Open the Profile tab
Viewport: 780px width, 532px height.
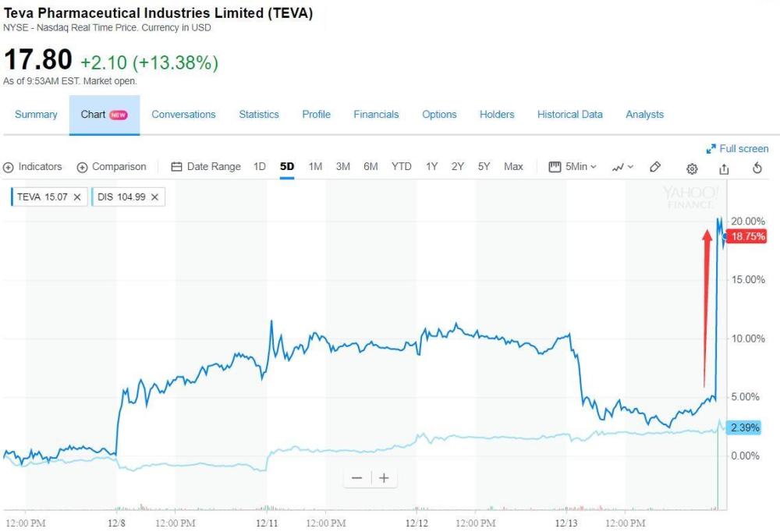(x=317, y=115)
